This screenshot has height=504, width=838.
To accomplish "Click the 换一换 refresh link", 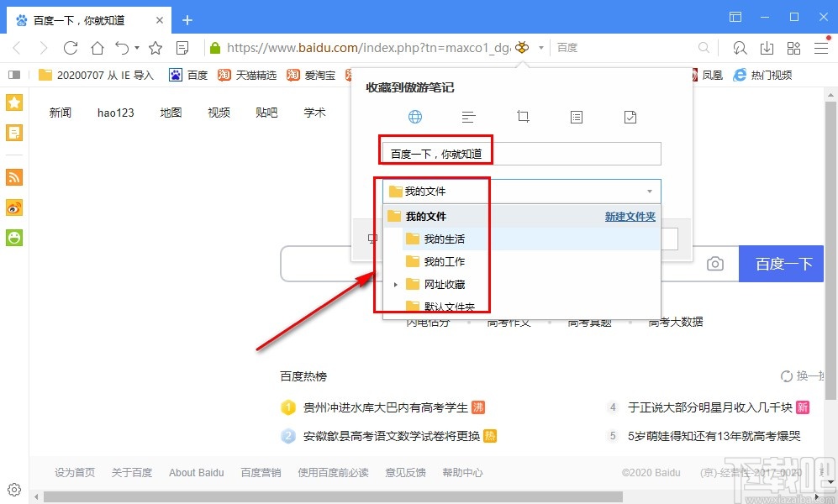I will tap(802, 375).
